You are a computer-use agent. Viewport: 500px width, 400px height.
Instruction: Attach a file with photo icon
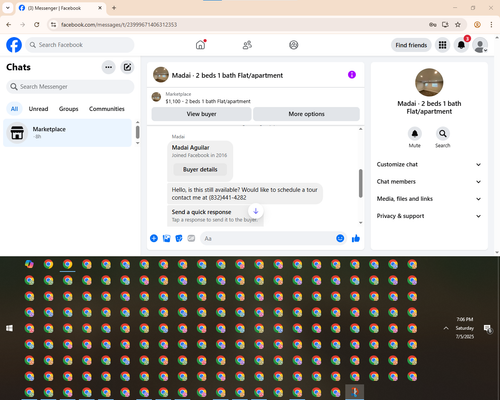click(166, 238)
